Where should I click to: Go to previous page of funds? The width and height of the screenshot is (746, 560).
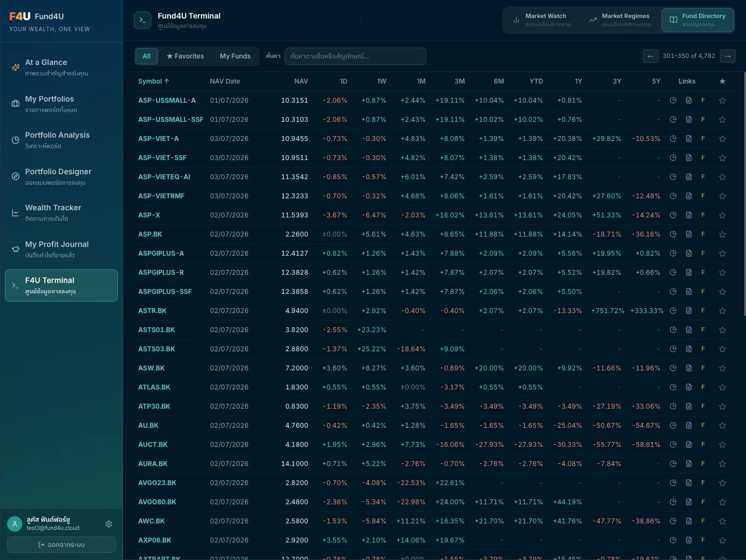[x=650, y=56]
